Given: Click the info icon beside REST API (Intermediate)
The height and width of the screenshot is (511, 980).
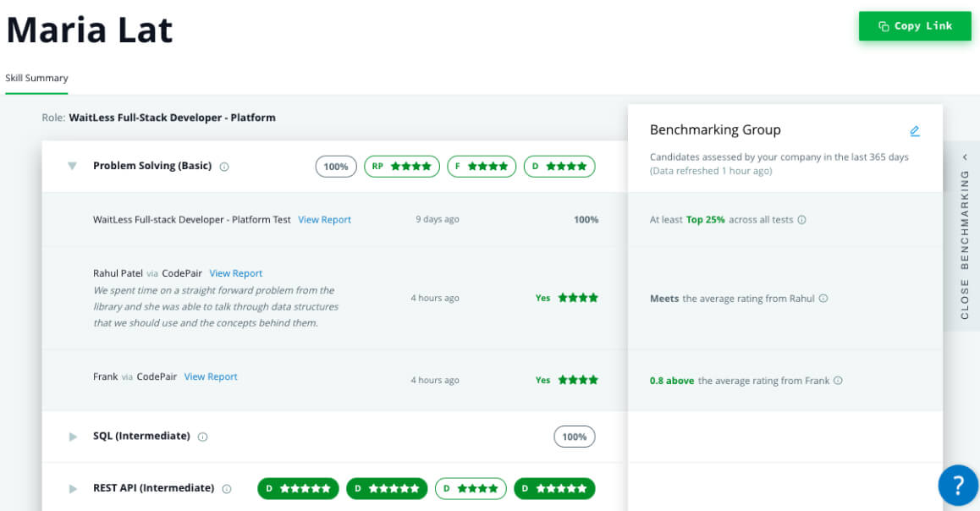Looking at the screenshot, I should 227,488.
